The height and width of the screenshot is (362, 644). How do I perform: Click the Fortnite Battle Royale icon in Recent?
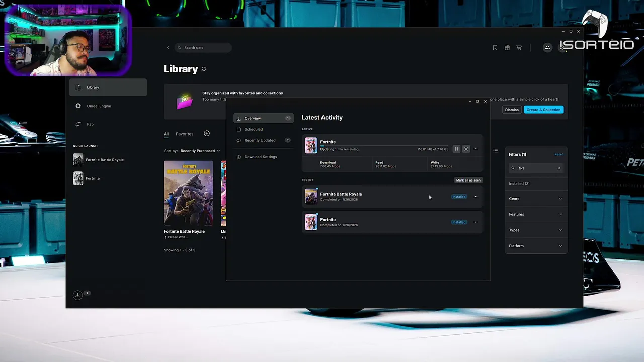coord(311,196)
